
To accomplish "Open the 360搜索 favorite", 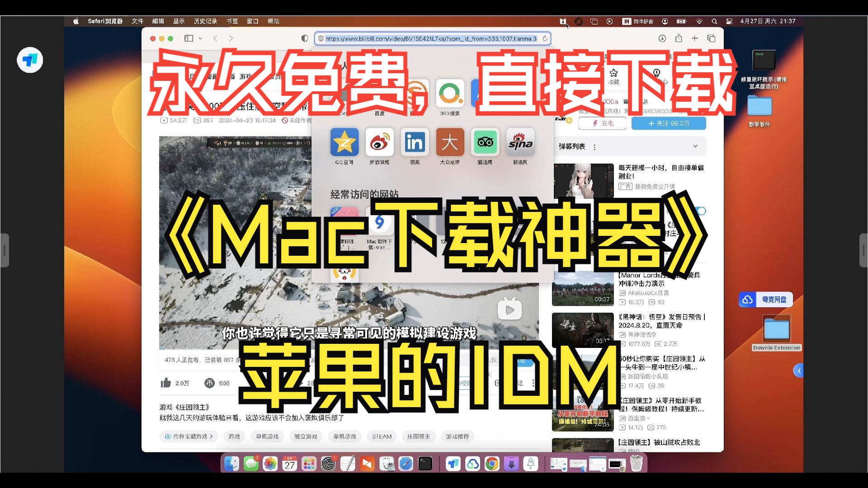I will pyautogui.click(x=450, y=98).
